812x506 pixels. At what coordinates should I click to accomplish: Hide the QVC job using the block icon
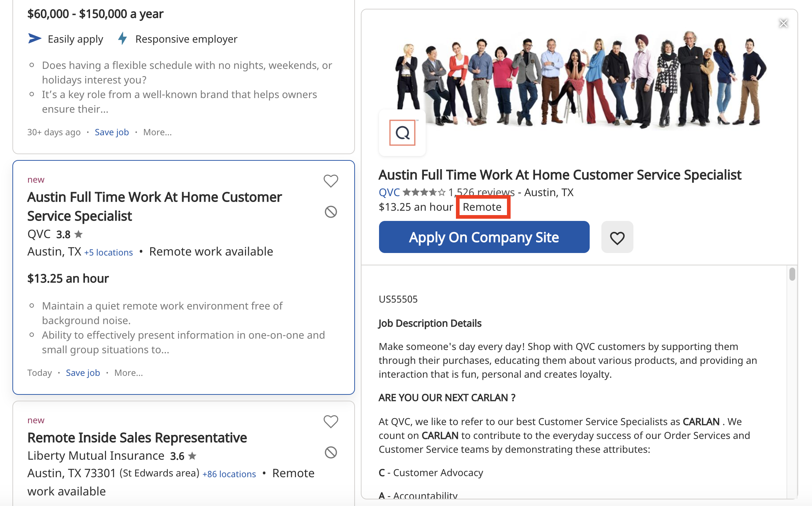[x=331, y=212]
